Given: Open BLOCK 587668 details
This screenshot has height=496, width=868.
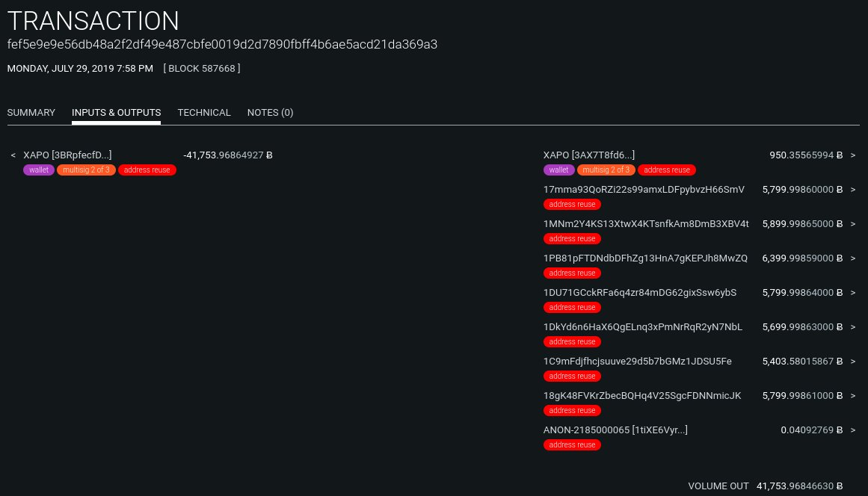Looking at the screenshot, I should click(201, 68).
